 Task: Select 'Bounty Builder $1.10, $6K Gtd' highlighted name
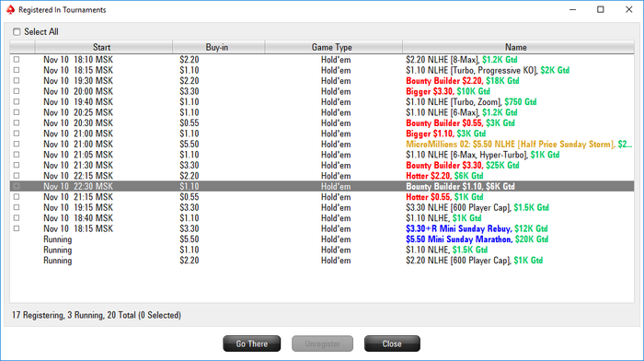tap(460, 186)
